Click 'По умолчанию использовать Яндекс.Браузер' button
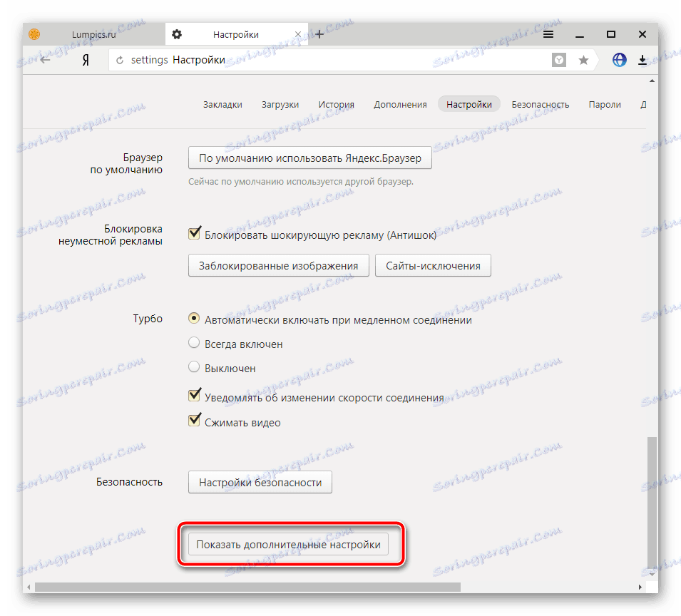 point(309,158)
